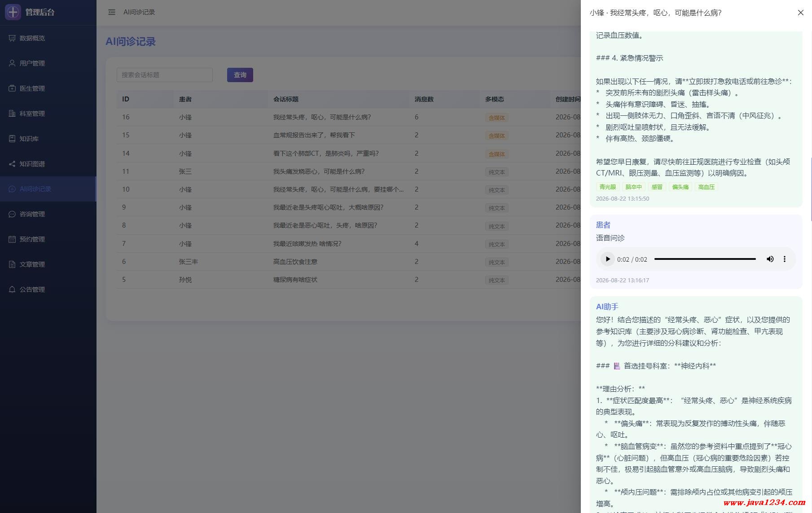The image size is (812, 513).
Task: Open audio player more options menu
Action: click(785, 259)
